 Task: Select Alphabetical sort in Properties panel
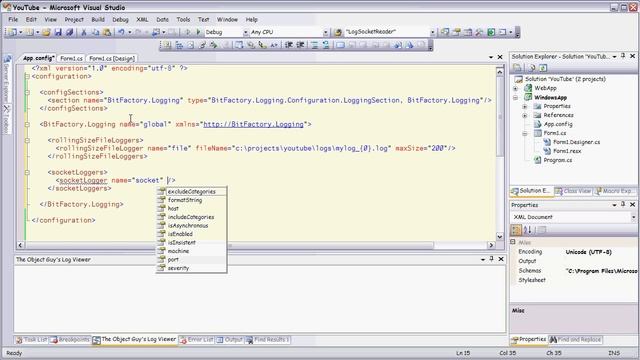pos(527,230)
